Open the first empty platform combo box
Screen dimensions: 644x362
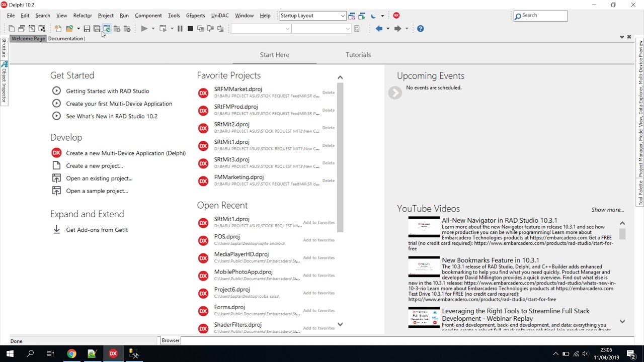point(261,29)
